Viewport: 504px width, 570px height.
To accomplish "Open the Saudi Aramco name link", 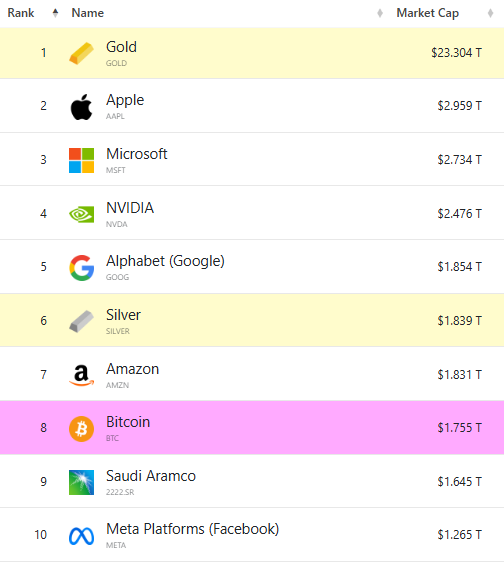I will point(151,476).
